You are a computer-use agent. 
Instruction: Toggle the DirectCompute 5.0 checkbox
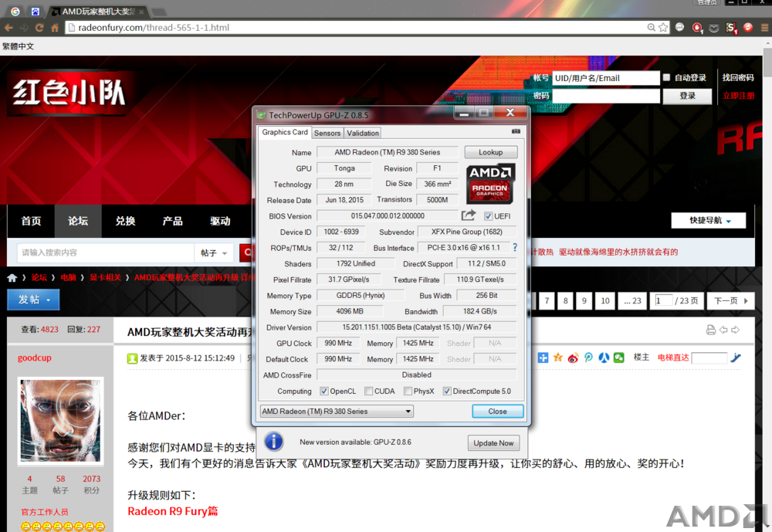[x=446, y=391]
